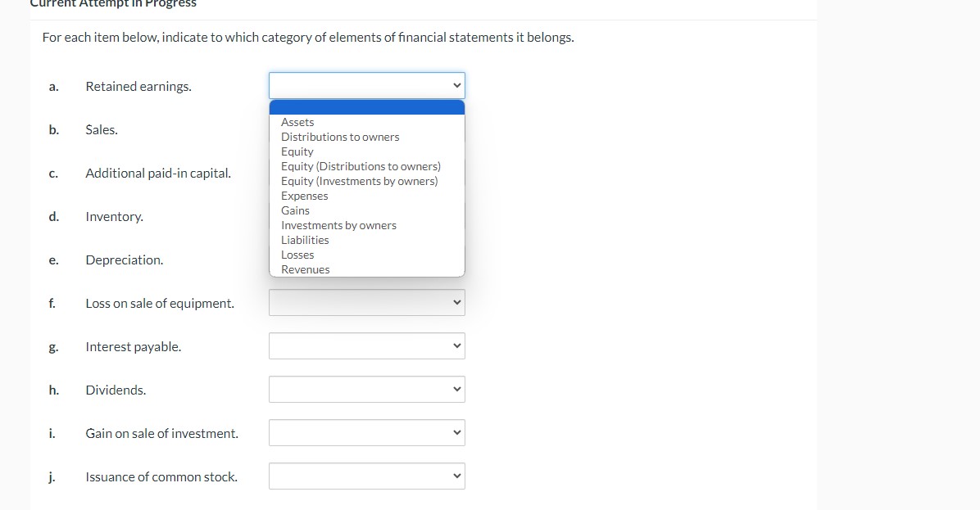Screen dimensions: 980x510
Task: Select "Equity (Investments by owners)" option
Action: [359, 181]
